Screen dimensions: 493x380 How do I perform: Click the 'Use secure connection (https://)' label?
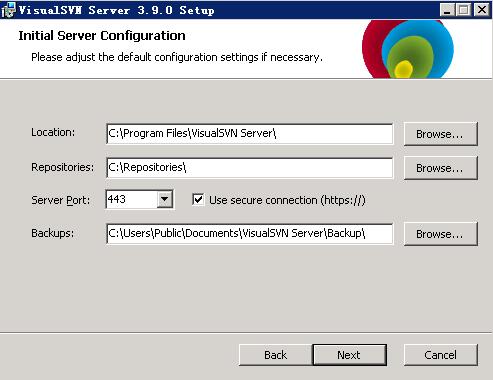coord(287,200)
